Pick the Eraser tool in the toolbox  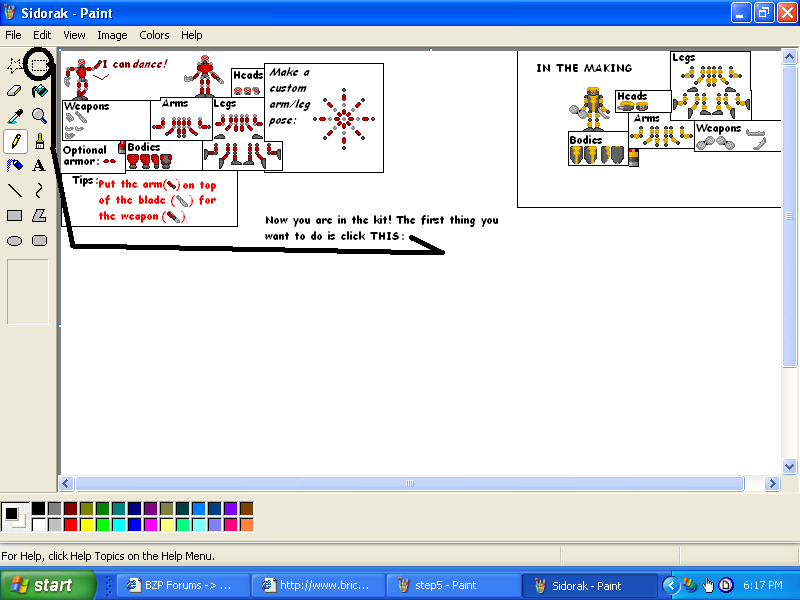click(x=15, y=91)
